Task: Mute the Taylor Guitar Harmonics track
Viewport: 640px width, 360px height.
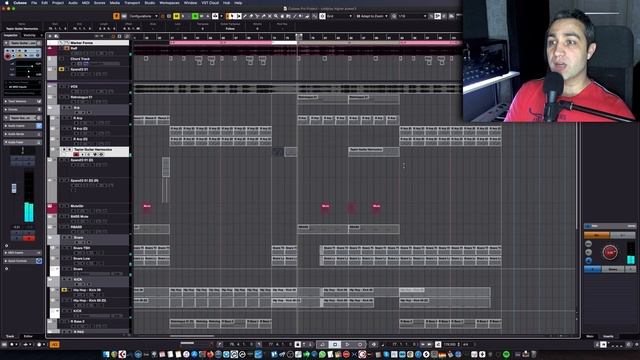Action: click(x=64, y=150)
